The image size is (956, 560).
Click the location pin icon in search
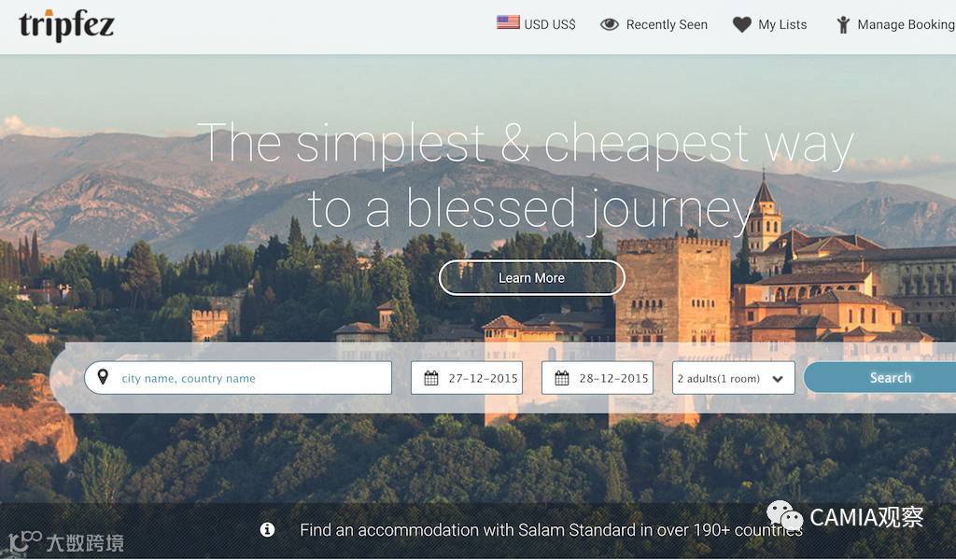103,377
